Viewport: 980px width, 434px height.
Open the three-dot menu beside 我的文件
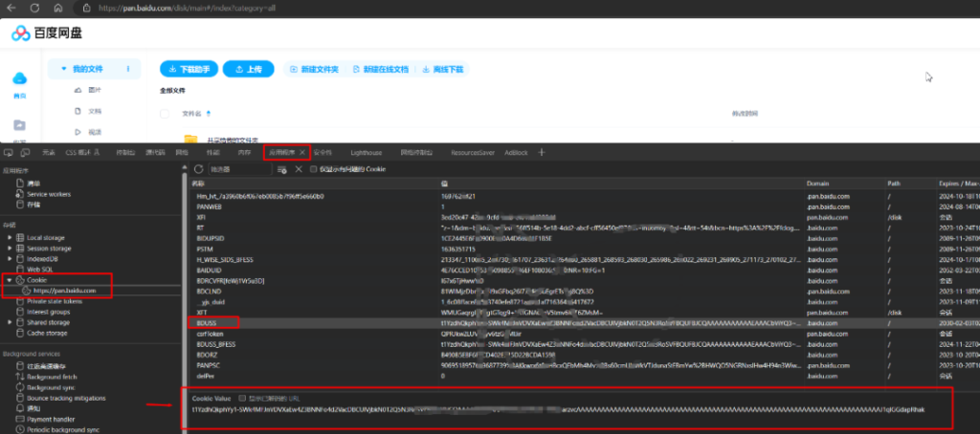128,69
